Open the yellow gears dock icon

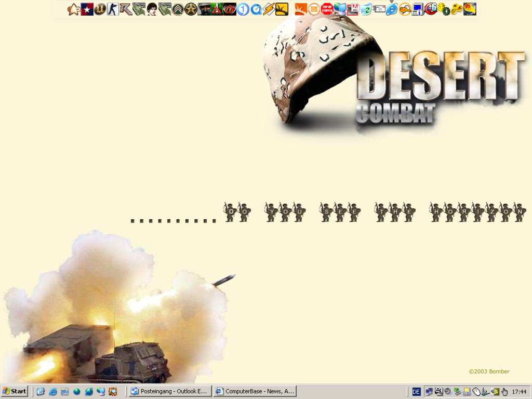(444, 9)
